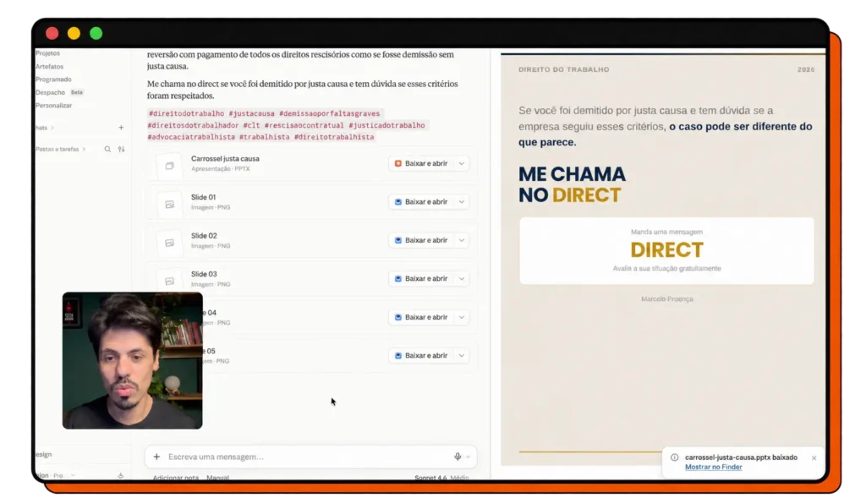The image size is (866, 504).
Task: Click the info icon in download notification
Action: tap(674, 457)
